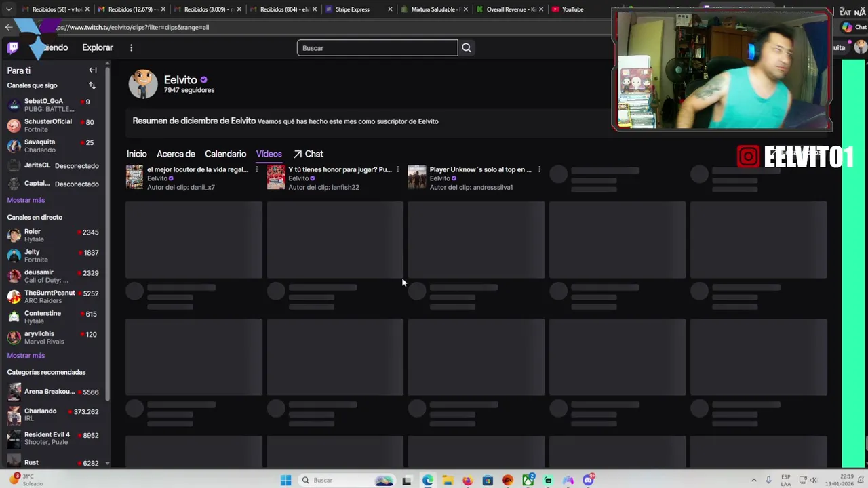Click the Eelvito channel name
The height and width of the screenshot is (488, 868).
coord(180,80)
